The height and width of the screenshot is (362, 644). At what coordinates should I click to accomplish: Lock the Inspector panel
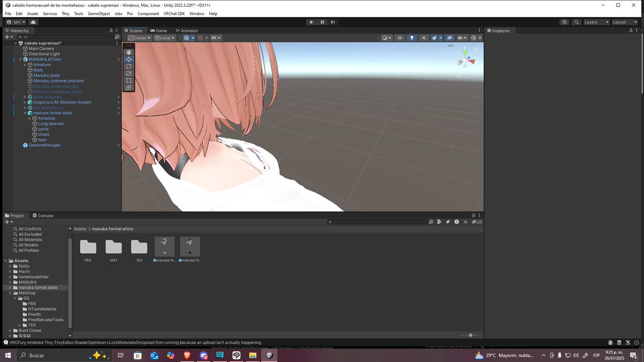(x=631, y=31)
